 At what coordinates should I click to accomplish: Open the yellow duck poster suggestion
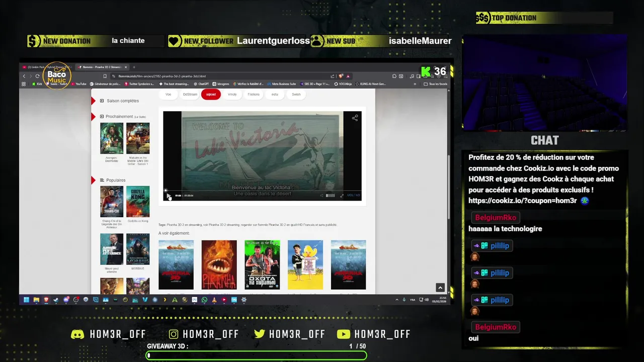[305, 264]
